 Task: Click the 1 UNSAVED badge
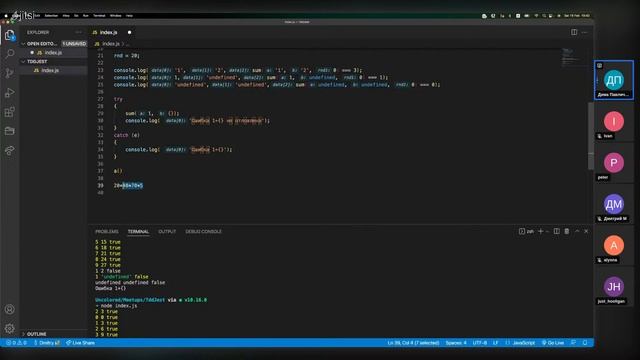pyautogui.click(x=74, y=44)
